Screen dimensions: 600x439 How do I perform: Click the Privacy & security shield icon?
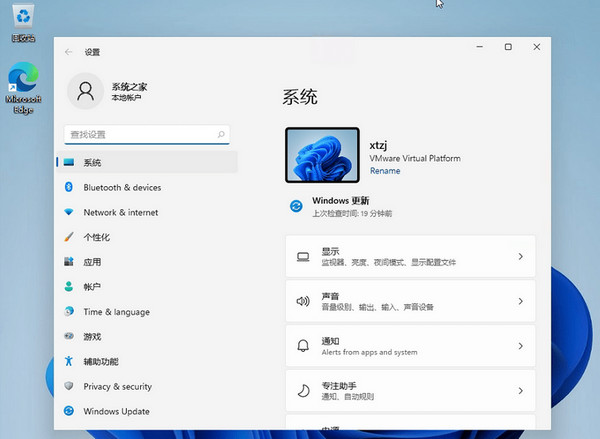pyautogui.click(x=69, y=386)
